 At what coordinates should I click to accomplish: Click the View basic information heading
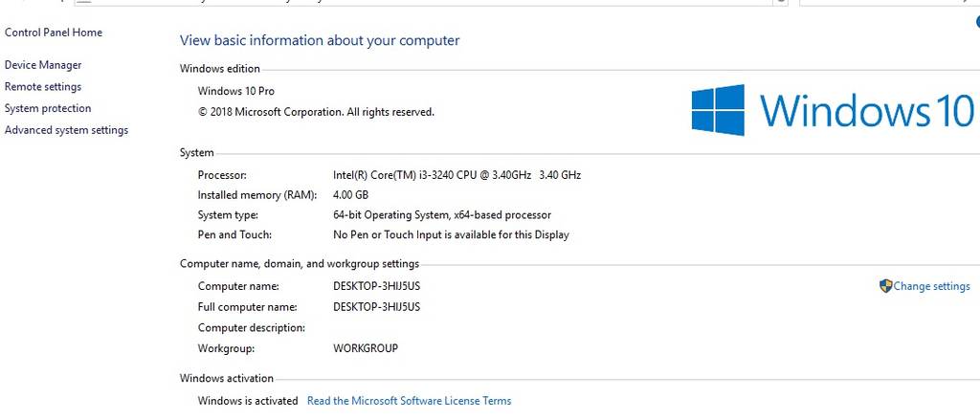click(x=320, y=40)
